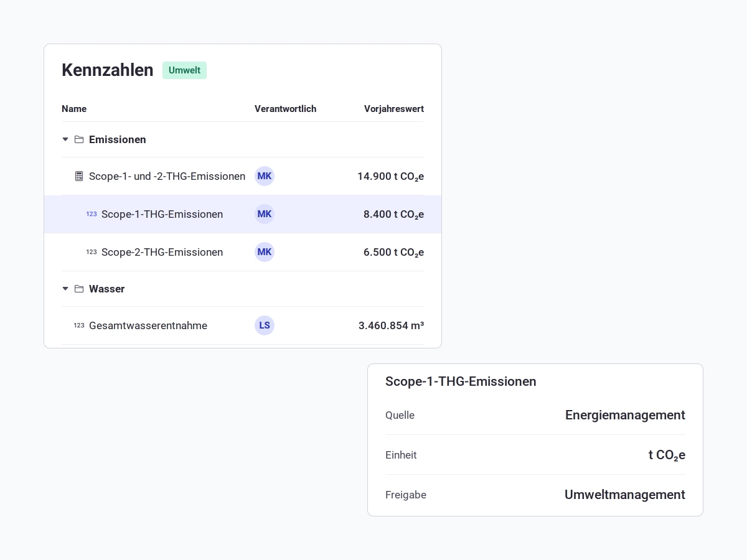The image size is (747, 560).
Task: Click the Umwelt tag badge
Action: click(184, 70)
